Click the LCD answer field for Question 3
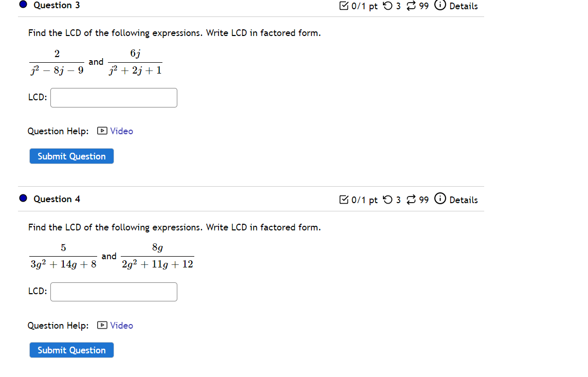The height and width of the screenshot is (377, 588). coord(113,98)
